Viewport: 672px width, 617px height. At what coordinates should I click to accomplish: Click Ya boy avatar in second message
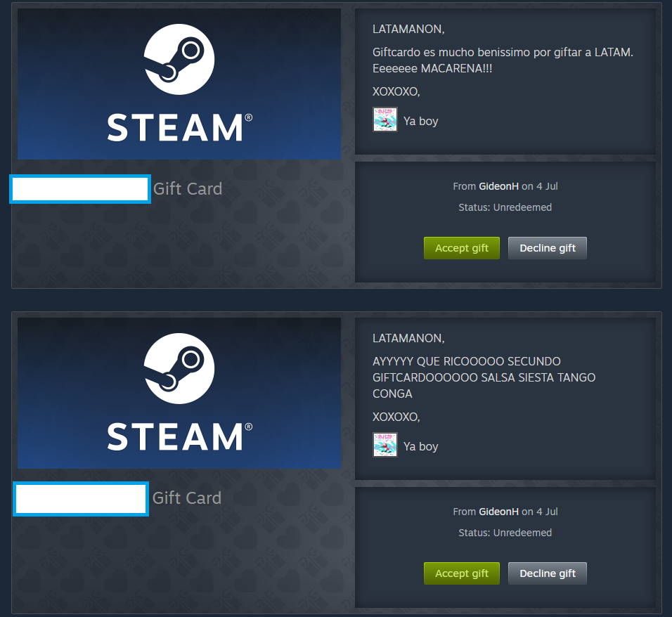point(385,445)
